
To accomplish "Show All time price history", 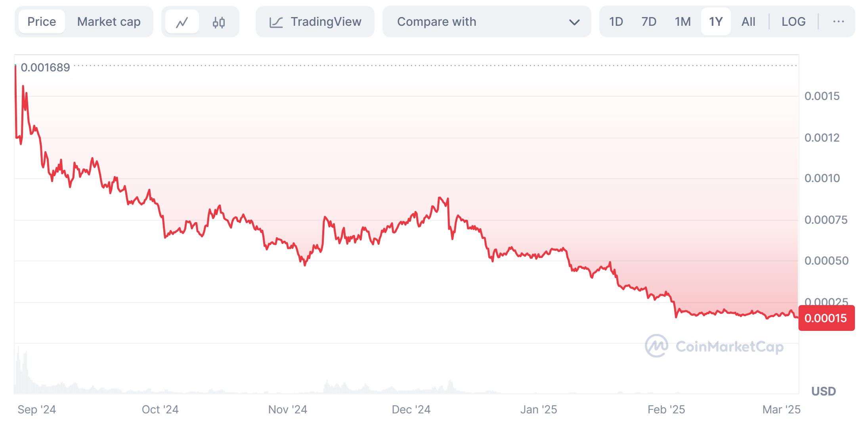I will (x=748, y=22).
